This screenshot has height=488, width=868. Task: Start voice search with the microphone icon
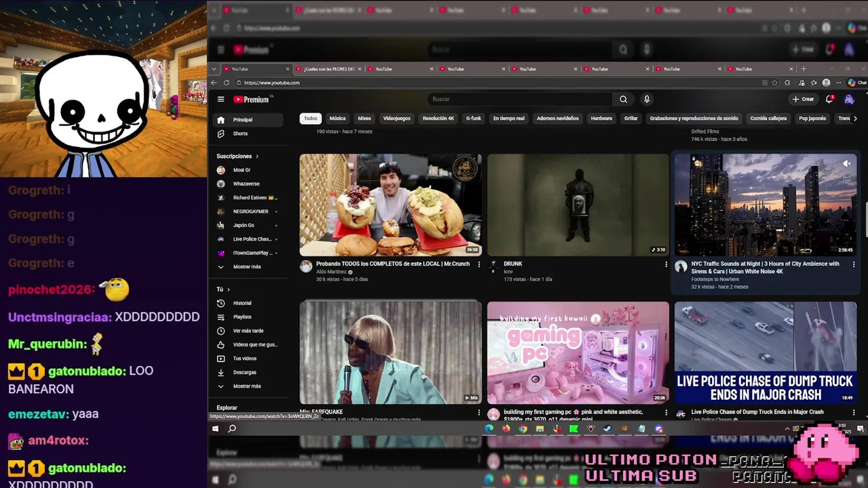point(646,99)
